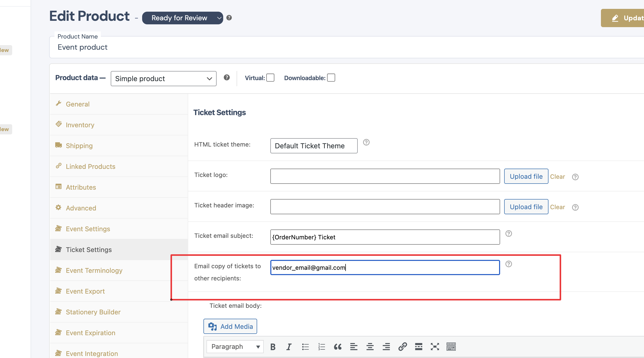Enable the Virtual checkbox
Image resolution: width=644 pixels, height=358 pixels.
[270, 78]
